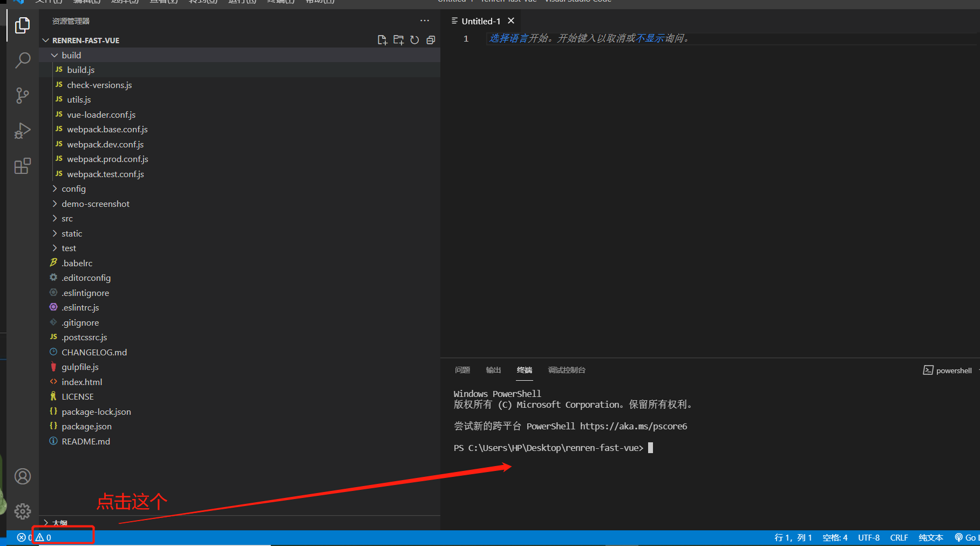Expand the outline section at explorer bottom
The image size is (980, 546).
(x=240, y=523)
